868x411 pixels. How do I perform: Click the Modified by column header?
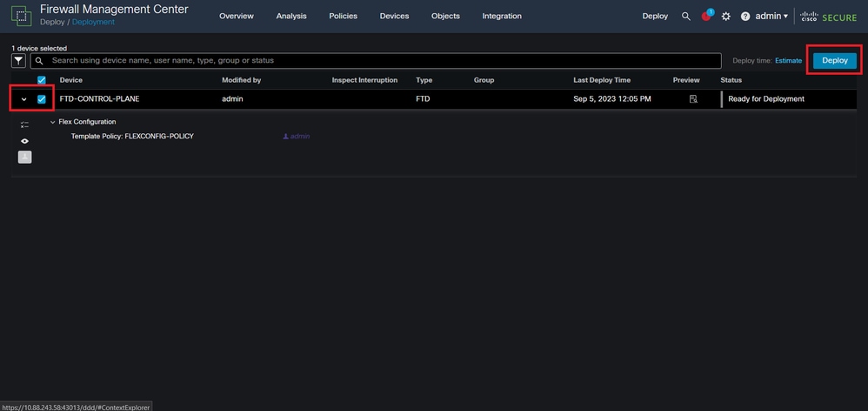tap(242, 80)
